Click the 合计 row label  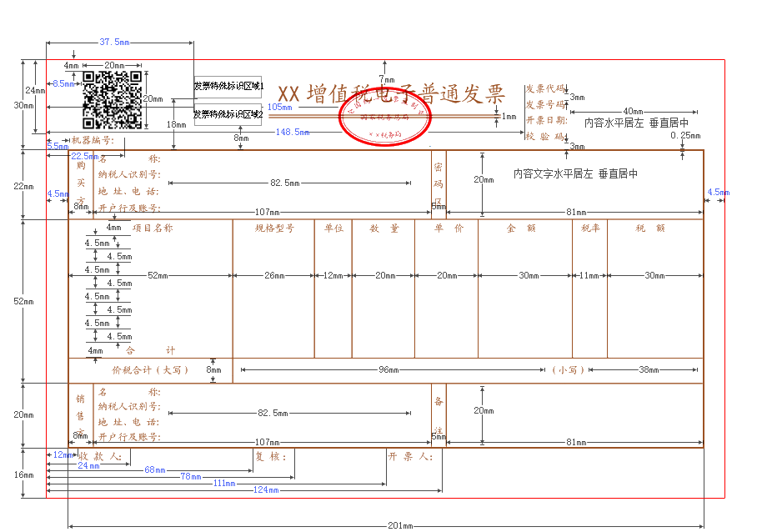tap(150, 351)
